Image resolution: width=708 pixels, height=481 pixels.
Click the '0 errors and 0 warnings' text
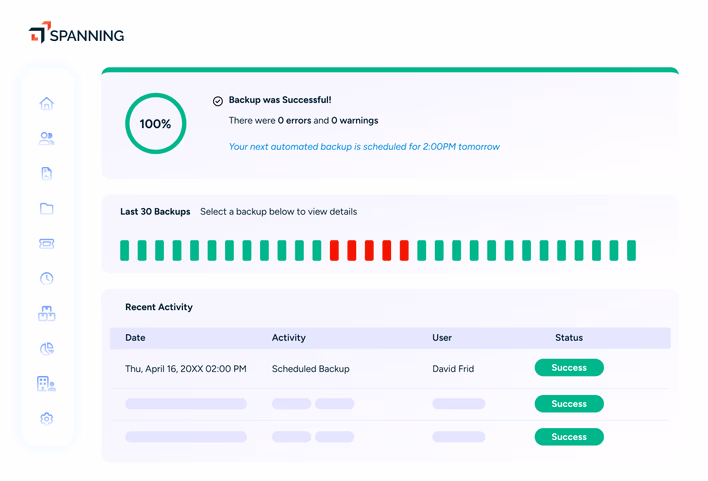(328, 121)
